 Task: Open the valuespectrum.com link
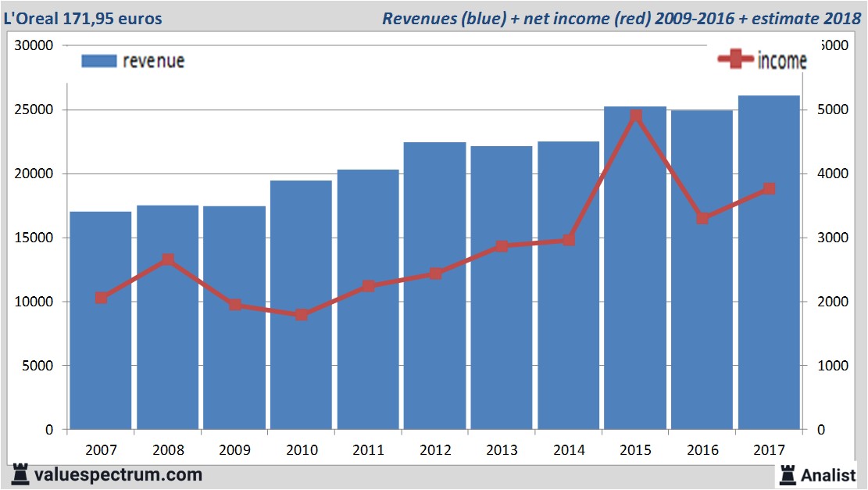tap(119, 474)
